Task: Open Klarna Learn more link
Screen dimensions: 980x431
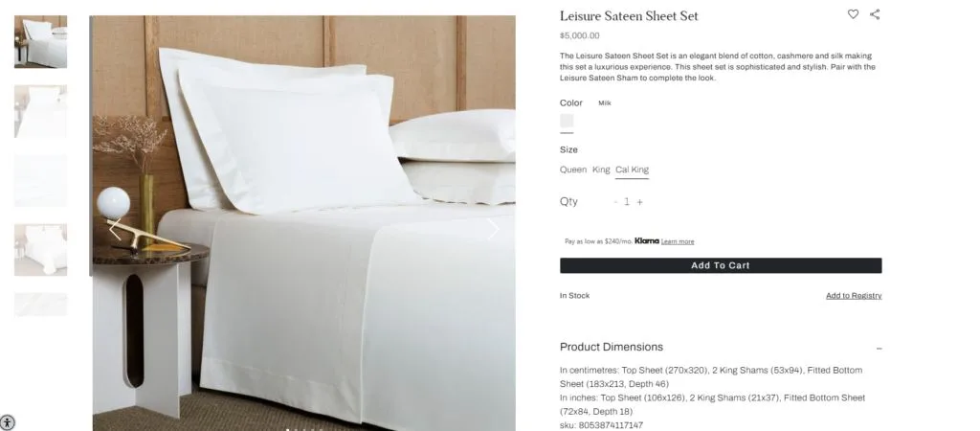Action: [678, 241]
